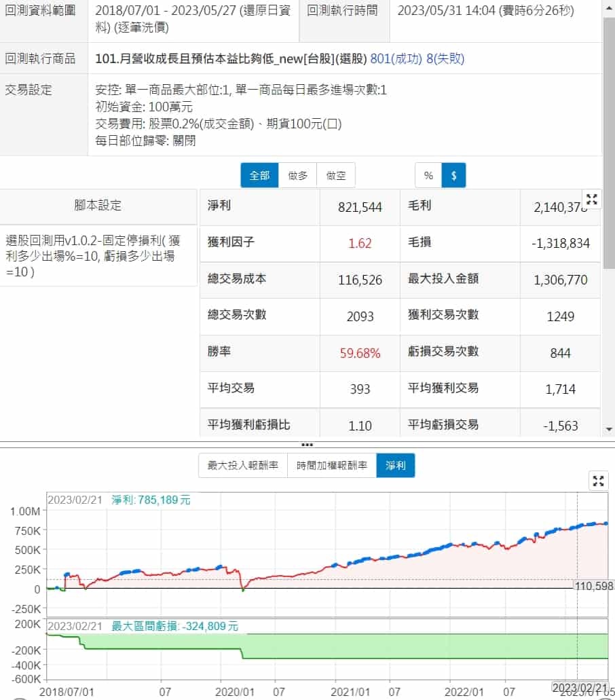Switch chart to 最大投入報酬率
The width and height of the screenshot is (615, 700).
tap(242, 466)
